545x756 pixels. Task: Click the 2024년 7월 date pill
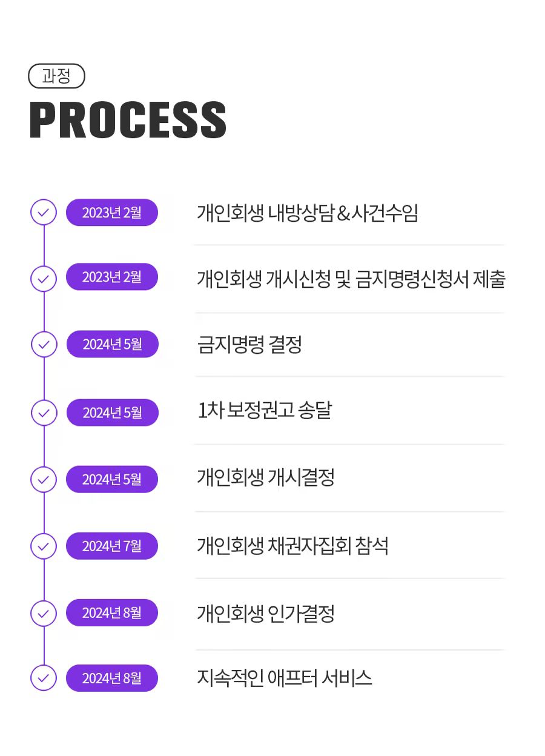click(x=112, y=546)
